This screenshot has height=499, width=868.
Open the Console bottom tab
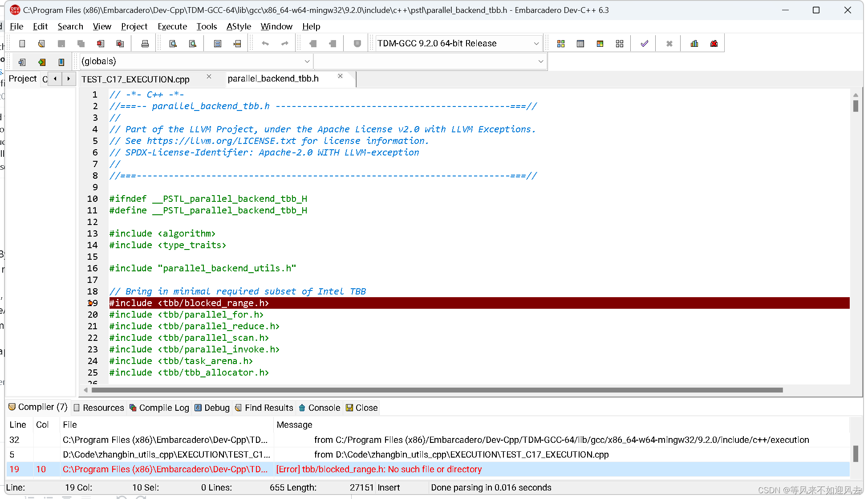coord(320,408)
